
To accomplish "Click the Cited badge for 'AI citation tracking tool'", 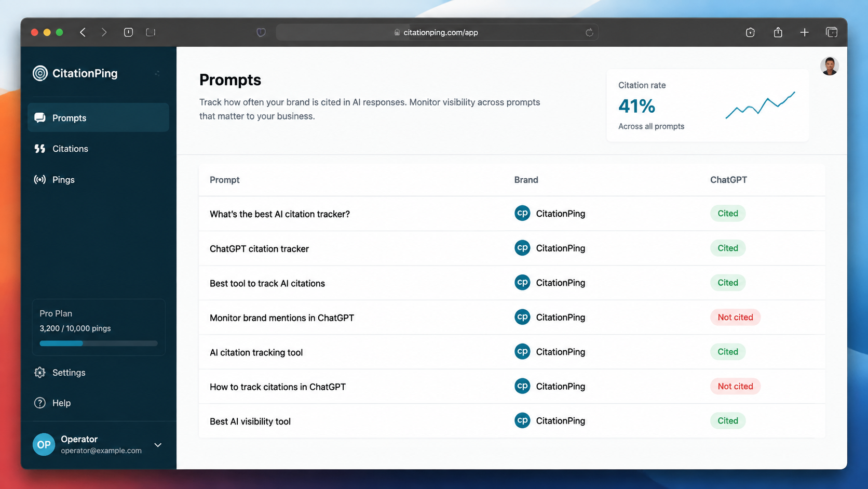I will point(728,351).
